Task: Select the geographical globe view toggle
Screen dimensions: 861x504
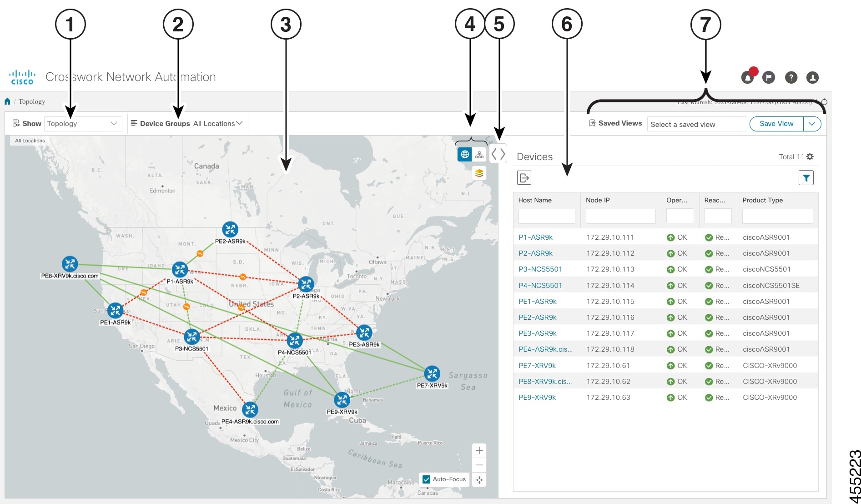Action: (464, 154)
